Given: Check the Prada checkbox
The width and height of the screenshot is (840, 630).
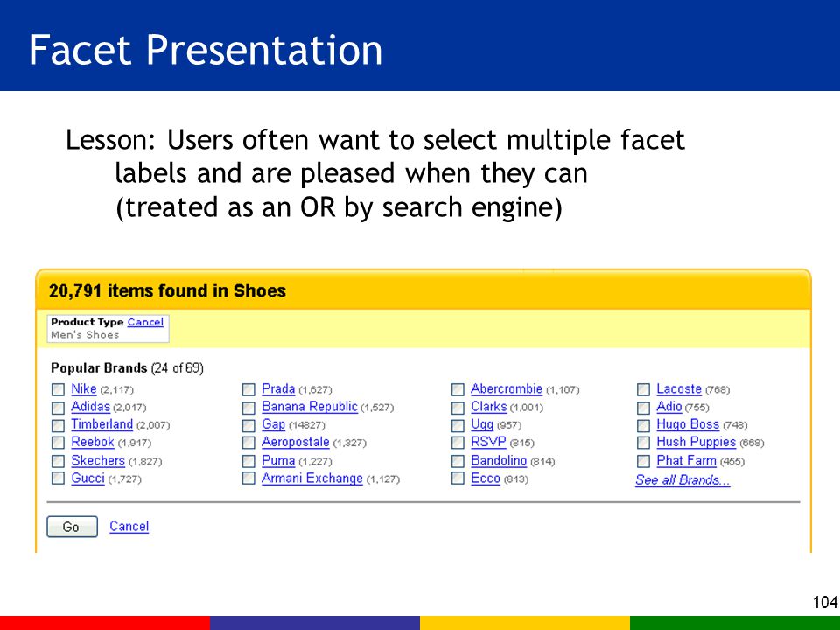Looking at the screenshot, I should pyautogui.click(x=248, y=389).
